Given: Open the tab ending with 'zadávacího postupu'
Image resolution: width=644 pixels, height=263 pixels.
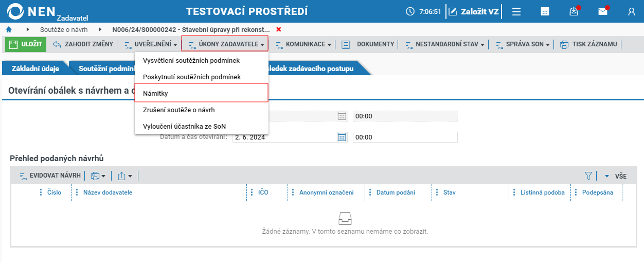Looking at the screenshot, I should click(314, 68).
